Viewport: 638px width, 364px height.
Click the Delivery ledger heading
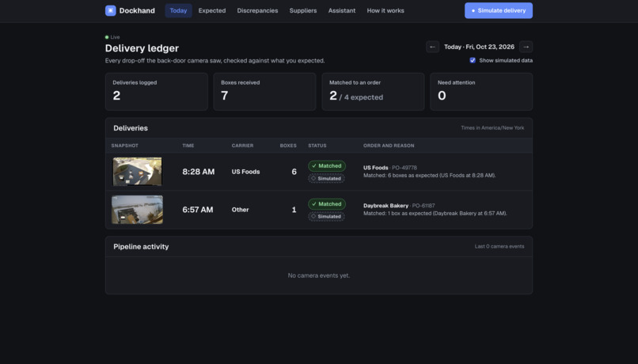pyautogui.click(x=142, y=48)
